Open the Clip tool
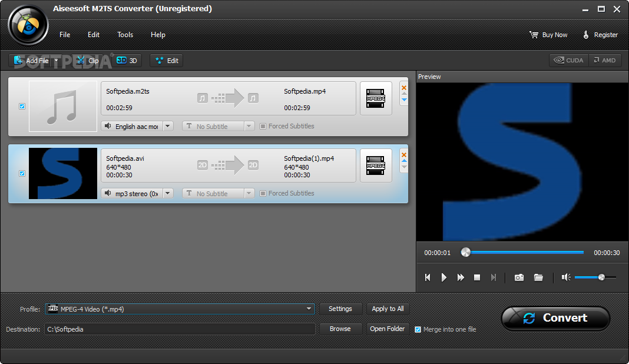The width and height of the screenshot is (629, 364). coord(88,61)
